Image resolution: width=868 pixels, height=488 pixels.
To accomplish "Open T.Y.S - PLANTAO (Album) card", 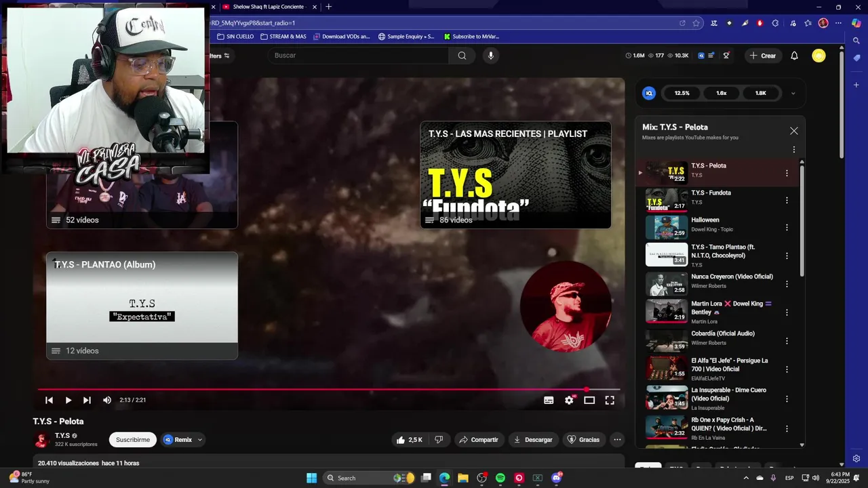I will (x=142, y=306).
